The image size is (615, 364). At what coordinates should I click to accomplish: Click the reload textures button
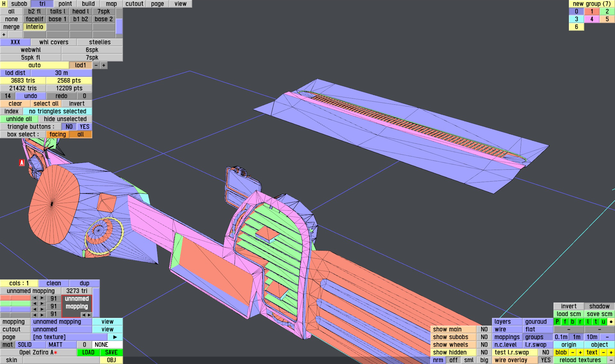pyautogui.click(x=580, y=360)
